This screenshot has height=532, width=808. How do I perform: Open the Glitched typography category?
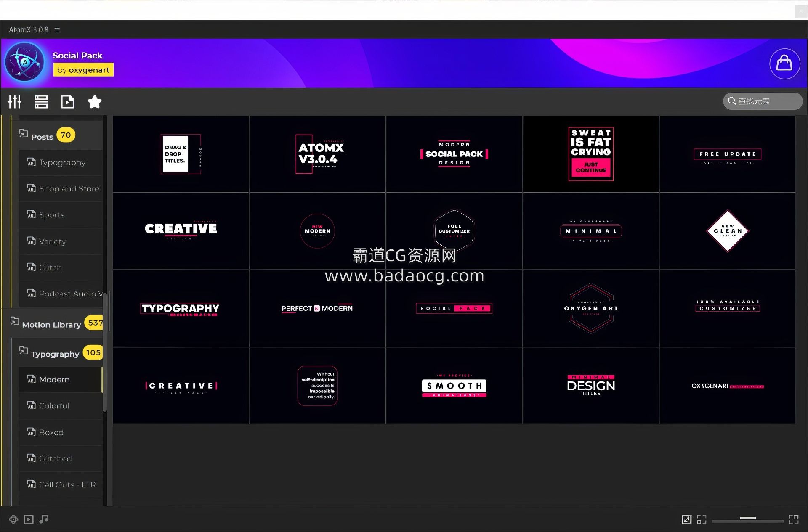click(x=61, y=458)
